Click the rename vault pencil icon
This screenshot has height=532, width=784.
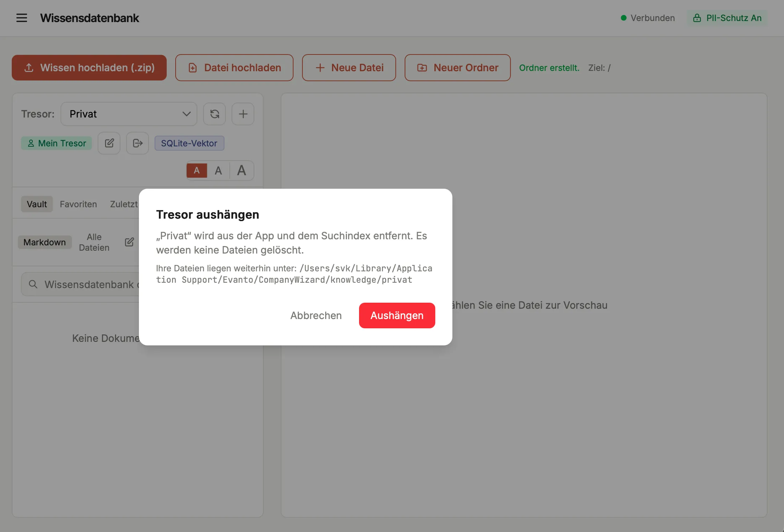(109, 143)
